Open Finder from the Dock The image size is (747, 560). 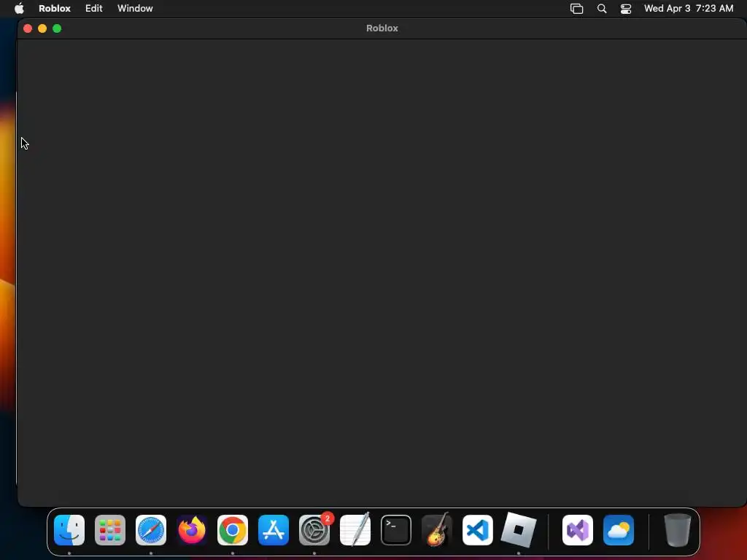click(69, 530)
